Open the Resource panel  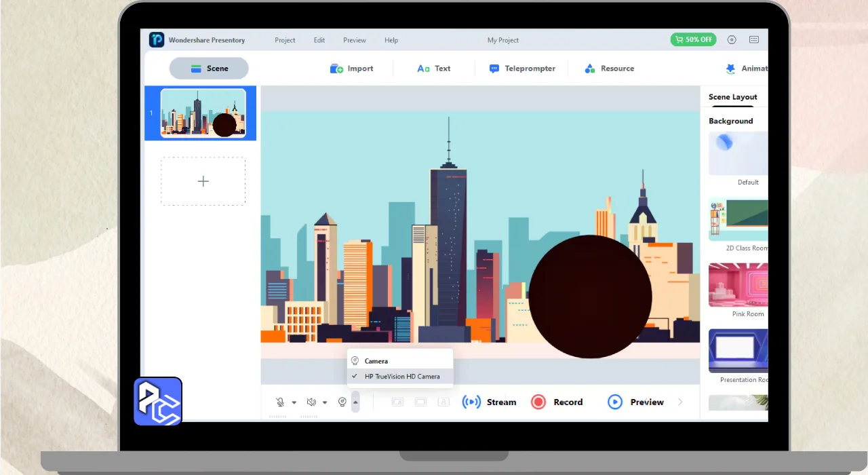609,69
